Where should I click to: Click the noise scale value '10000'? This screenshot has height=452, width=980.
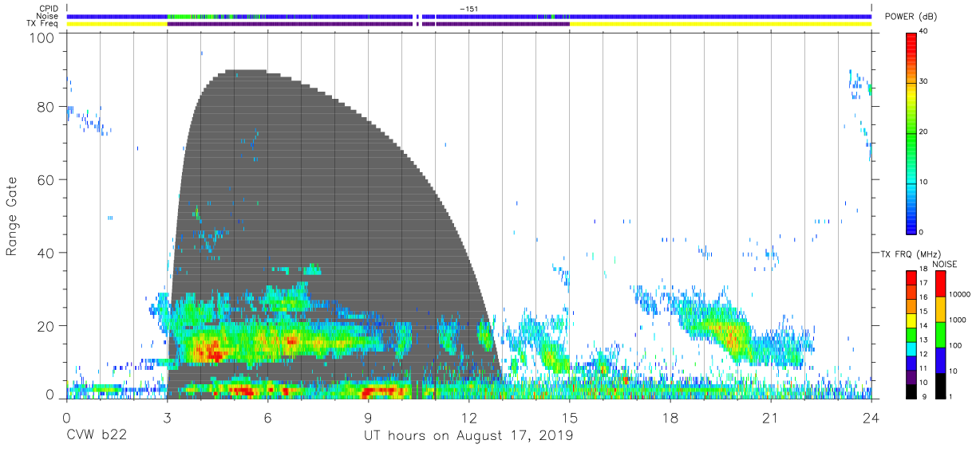click(958, 294)
